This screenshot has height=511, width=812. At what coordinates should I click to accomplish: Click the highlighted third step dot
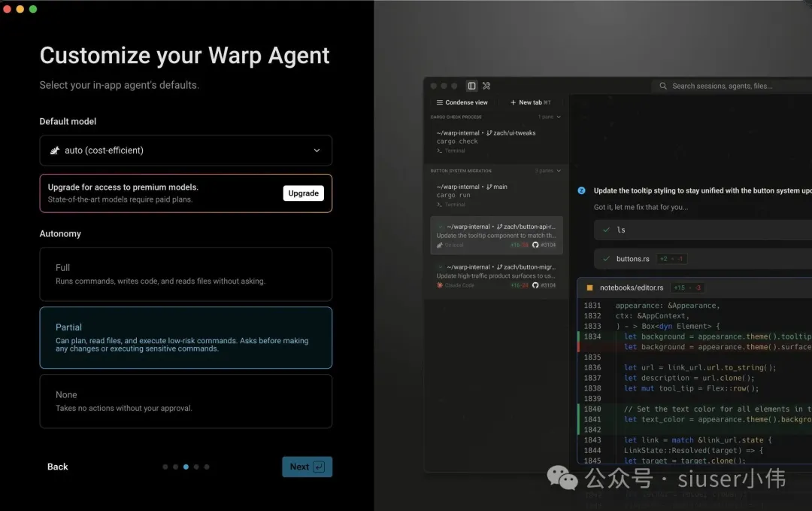coord(186,467)
